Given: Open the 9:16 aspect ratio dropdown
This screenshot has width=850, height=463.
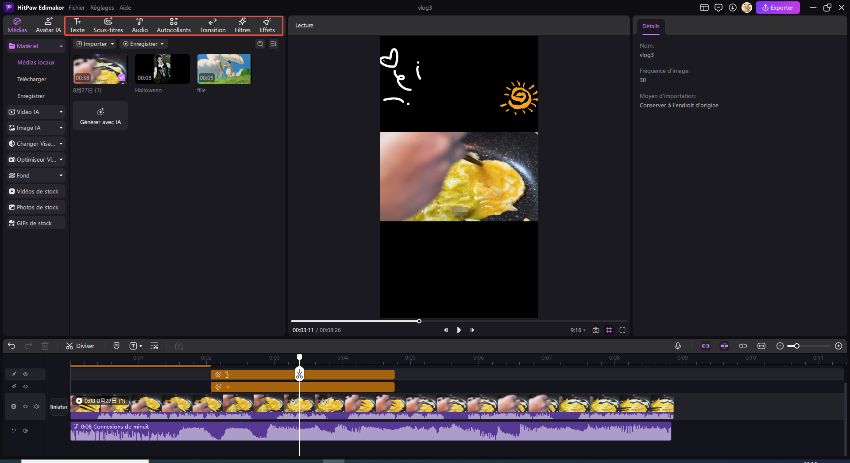Looking at the screenshot, I should (x=577, y=329).
